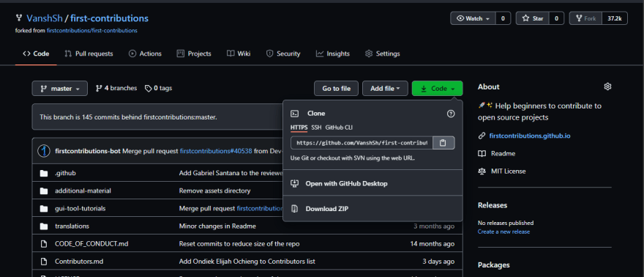Click the Download ZIP archive icon
The image size is (644, 277).
tap(294, 209)
